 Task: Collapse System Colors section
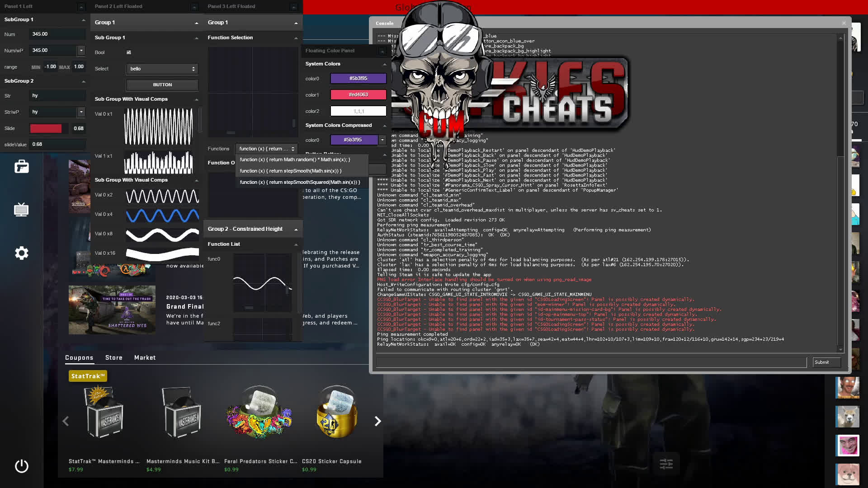click(x=385, y=64)
